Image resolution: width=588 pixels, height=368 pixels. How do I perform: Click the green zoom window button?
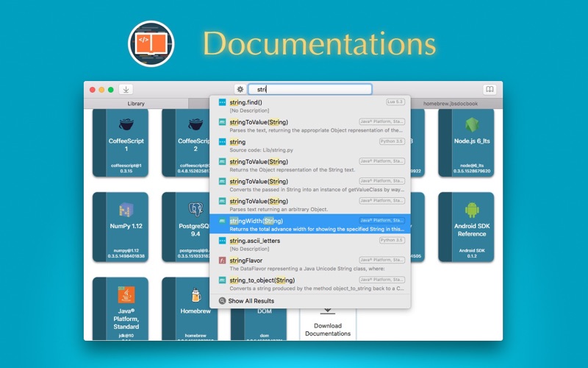point(111,90)
